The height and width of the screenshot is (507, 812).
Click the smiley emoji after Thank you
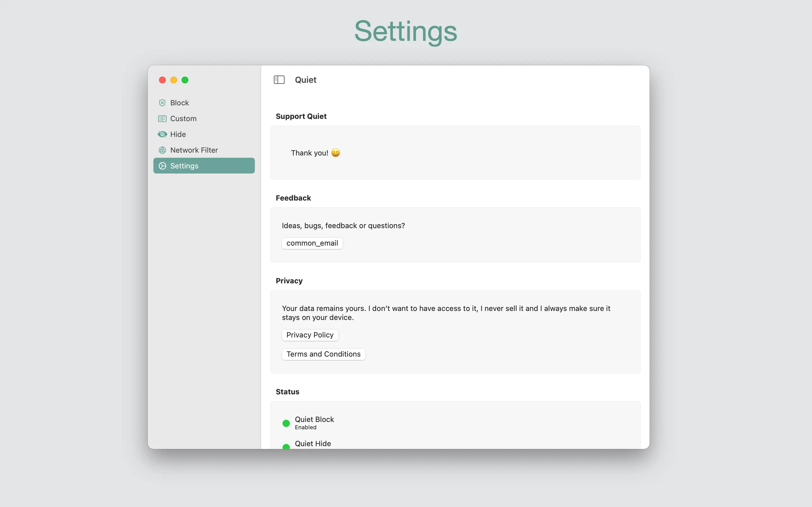[335, 153]
